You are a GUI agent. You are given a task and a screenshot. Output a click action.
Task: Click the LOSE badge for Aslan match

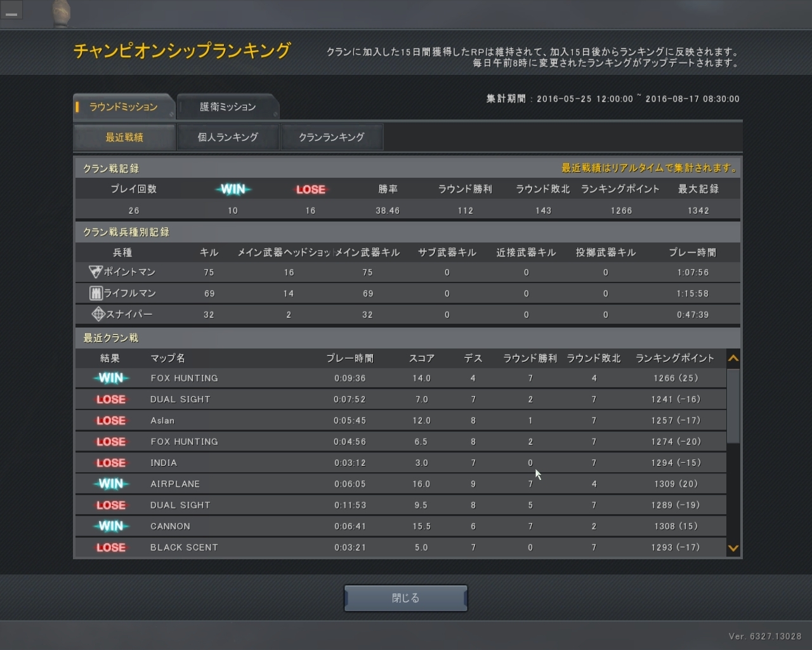(x=111, y=421)
